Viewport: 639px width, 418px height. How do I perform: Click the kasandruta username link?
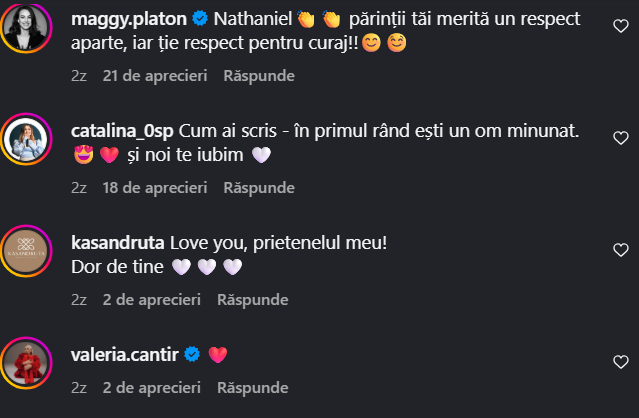[x=119, y=242]
